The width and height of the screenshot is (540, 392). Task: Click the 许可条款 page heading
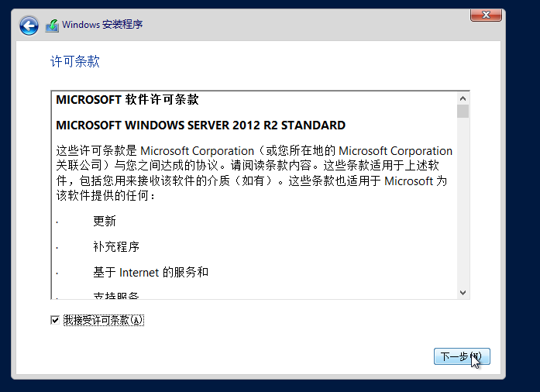75,62
